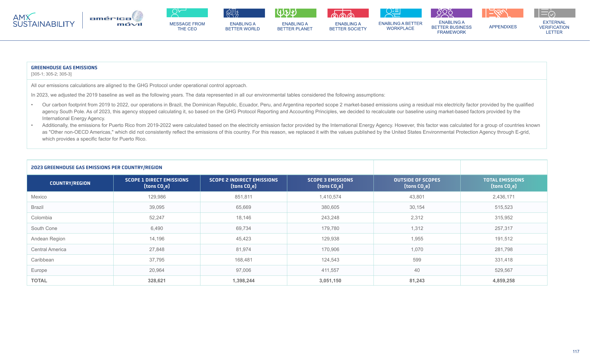The width and height of the screenshot is (590, 364).
Task: Select the Andean Region row label
Action: [x=48, y=239]
